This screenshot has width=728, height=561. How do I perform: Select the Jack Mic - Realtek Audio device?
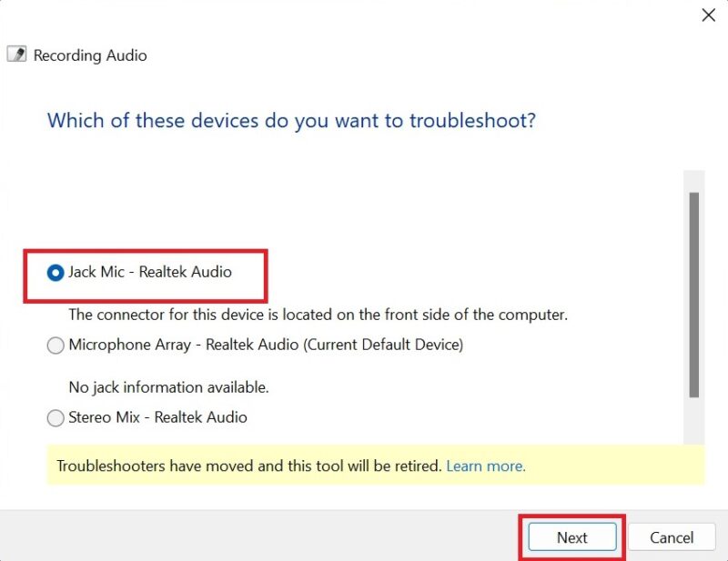pos(56,272)
